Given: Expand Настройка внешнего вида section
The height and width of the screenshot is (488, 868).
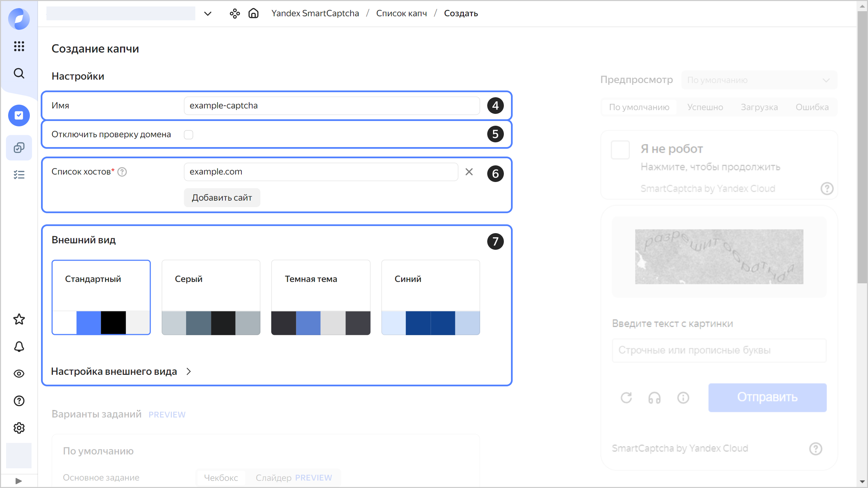Looking at the screenshot, I should tap(121, 372).
